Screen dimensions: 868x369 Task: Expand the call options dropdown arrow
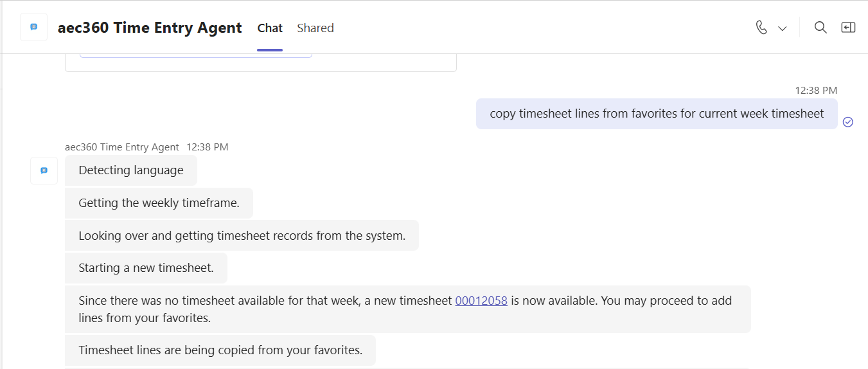[x=783, y=28]
